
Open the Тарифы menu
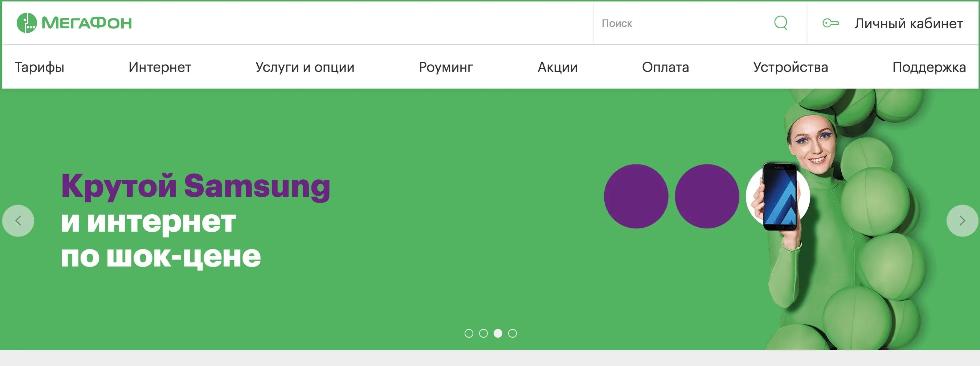pyautogui.click(x=40, y=67)
